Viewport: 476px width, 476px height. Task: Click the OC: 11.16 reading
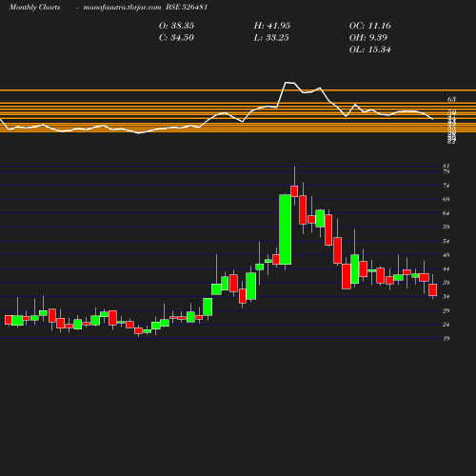(x=370, y=26)
